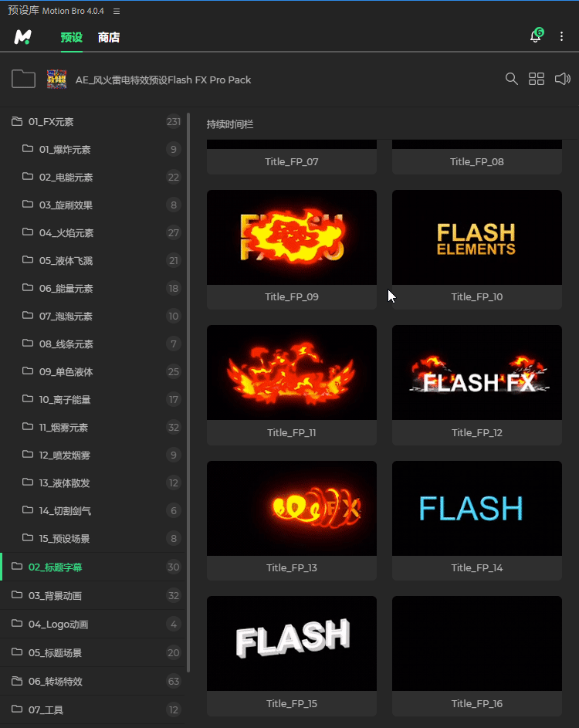The width and height of the screenshot is (579, 728).
Task: Open the 03_旋剧效果 folder
Action: point(93,205)
